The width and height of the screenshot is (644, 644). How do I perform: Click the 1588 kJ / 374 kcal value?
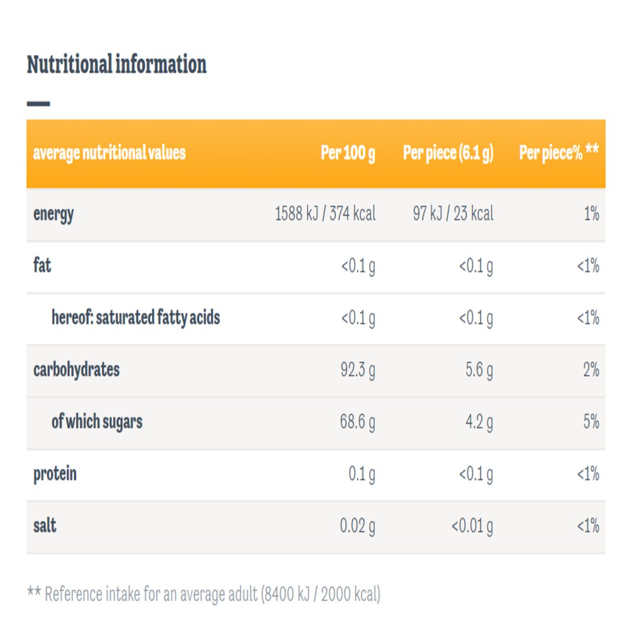[x=325, y=214]
